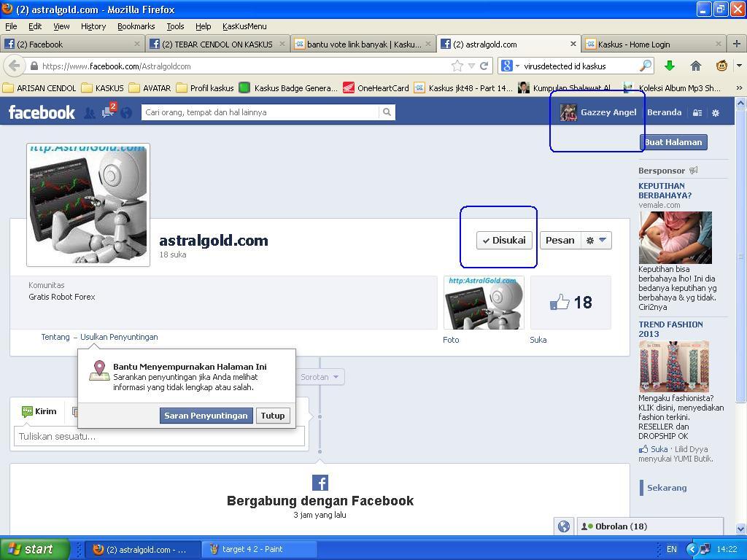Click the Tuliskan sesuatu post input field
This screenshot has width=747, height=560.
[159, 436]
